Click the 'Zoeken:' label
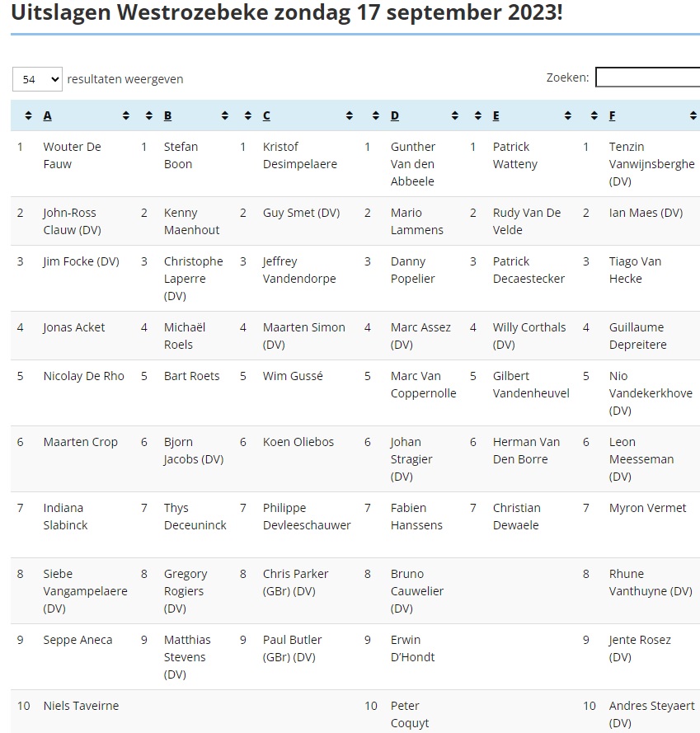 click(x=568, y=78)
